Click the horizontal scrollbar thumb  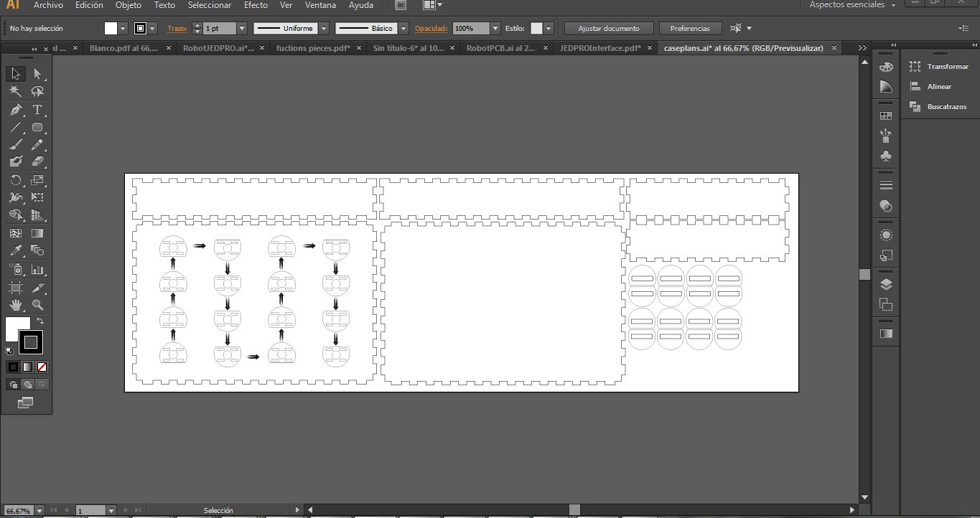point(574,510)
